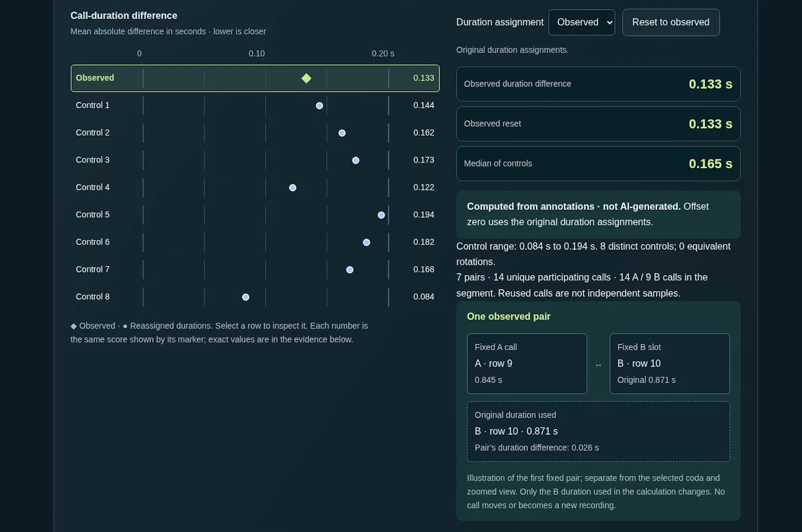Screen dimensions: 802x532
Task: Click the Control 2 dot marker
Action: pyautogui.click(x=342, y=133)
